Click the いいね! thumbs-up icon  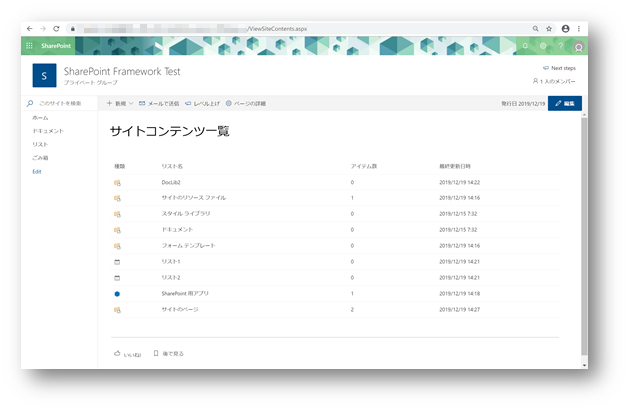(x=117, y=354)
